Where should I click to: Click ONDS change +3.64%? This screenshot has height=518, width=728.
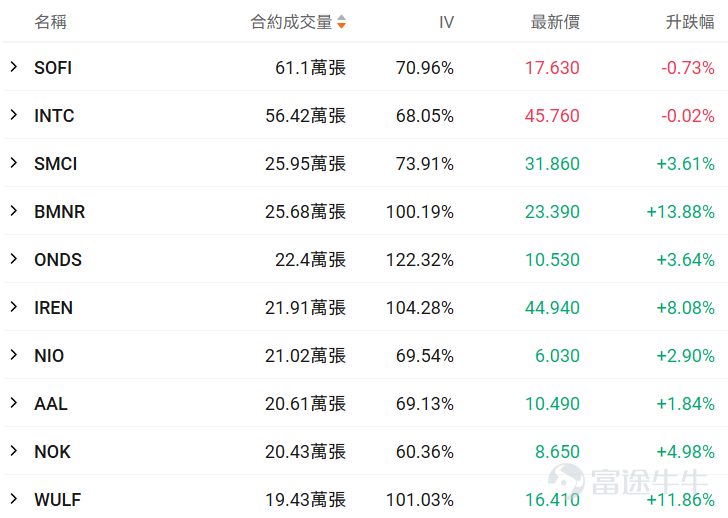coord(685,260)
